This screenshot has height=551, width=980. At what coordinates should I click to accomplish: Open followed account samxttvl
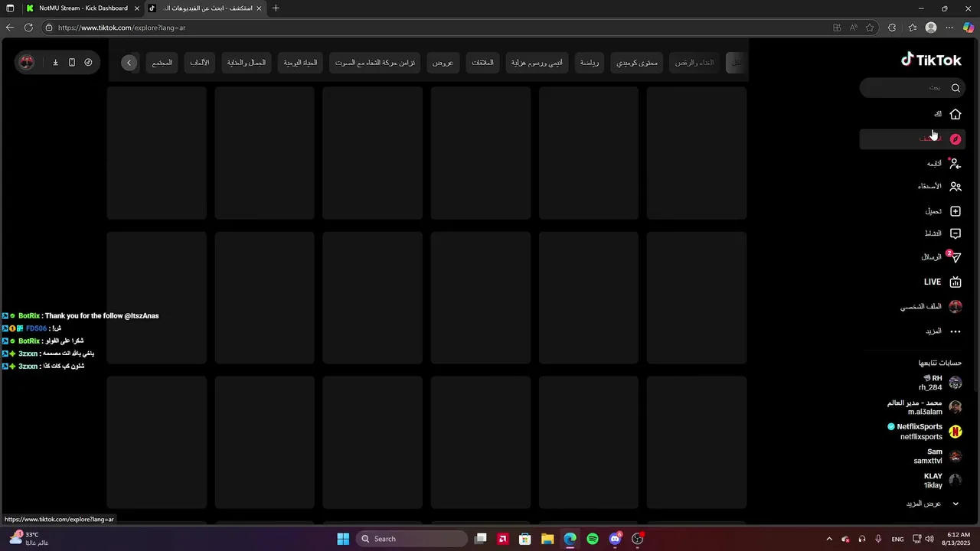click(937, 456)
